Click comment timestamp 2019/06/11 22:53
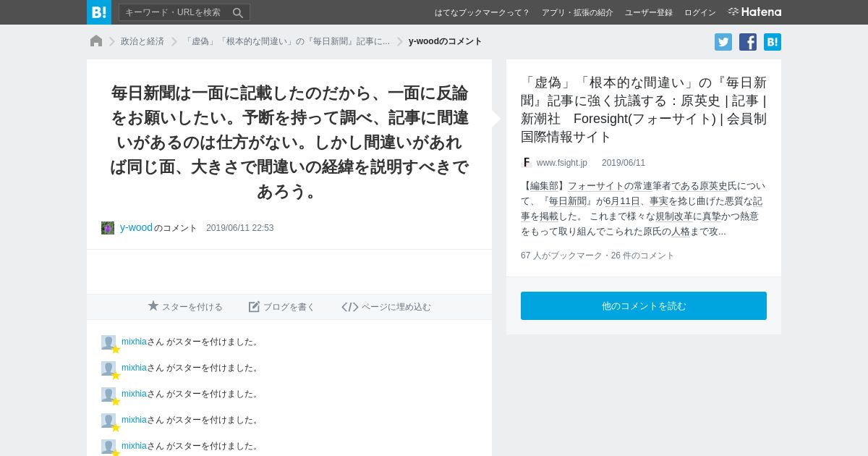Screen dimensions: 868x456 pyautogui.click(x=240, y=228)
